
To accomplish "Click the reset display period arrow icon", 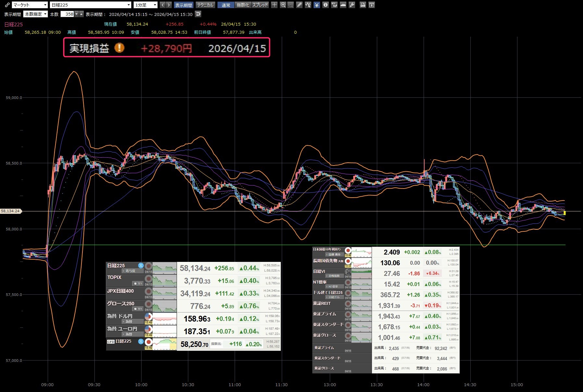I will click(198, 14).
